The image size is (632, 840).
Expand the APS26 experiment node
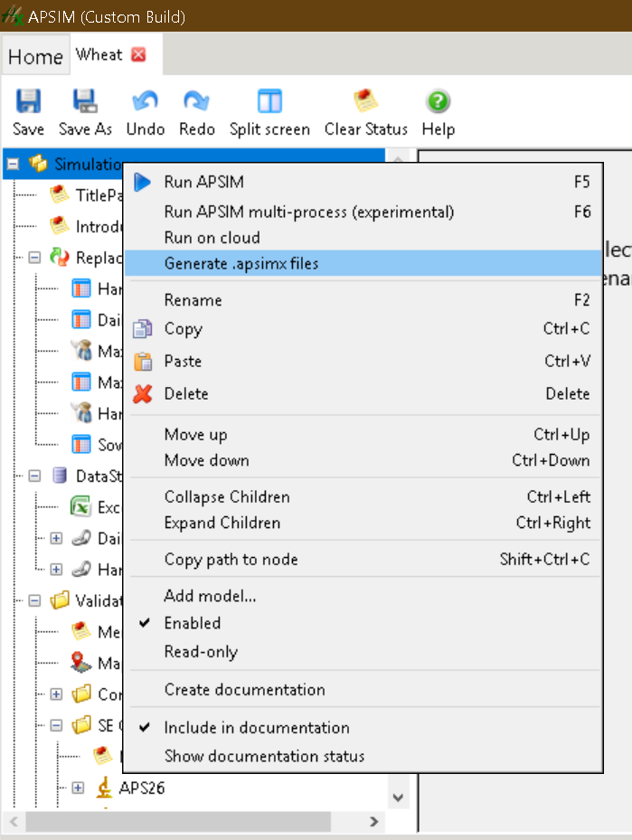click(78, 788)
